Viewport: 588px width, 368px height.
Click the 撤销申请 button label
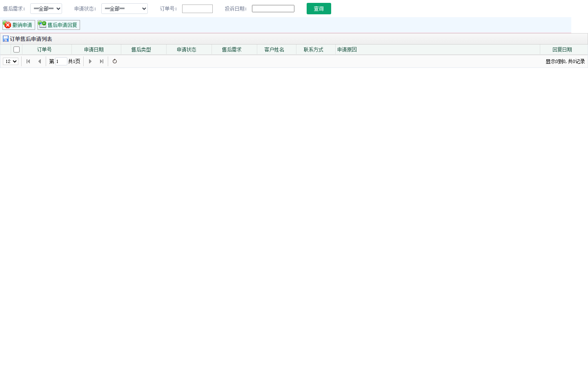pyautogui.click(x=22, y=25)
